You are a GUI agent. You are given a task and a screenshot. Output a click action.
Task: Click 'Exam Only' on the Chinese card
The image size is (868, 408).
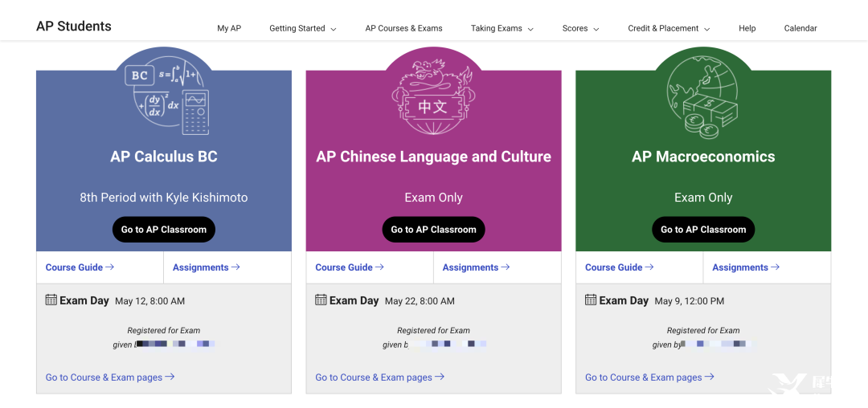click(433, 198)
